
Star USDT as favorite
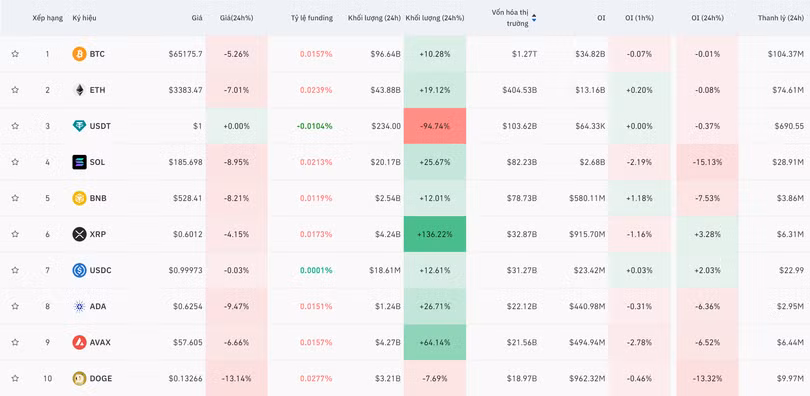pyautogui.click(x=15, y=126)
